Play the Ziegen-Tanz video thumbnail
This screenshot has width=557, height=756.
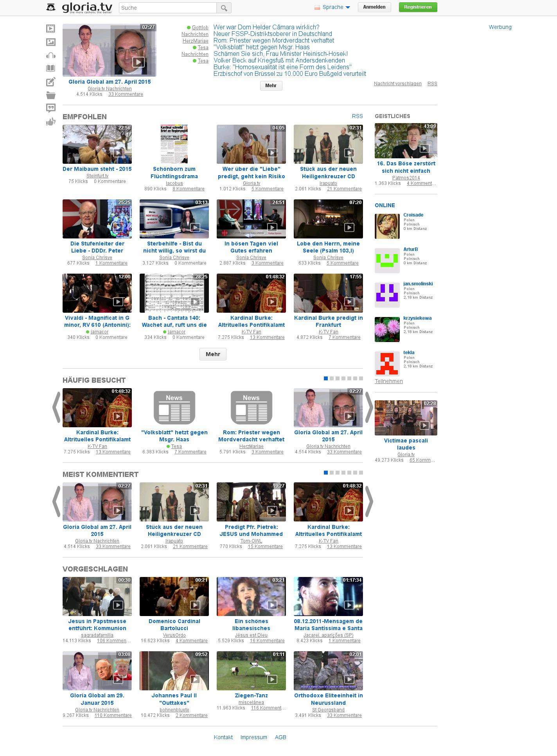(x=251, y=671)
